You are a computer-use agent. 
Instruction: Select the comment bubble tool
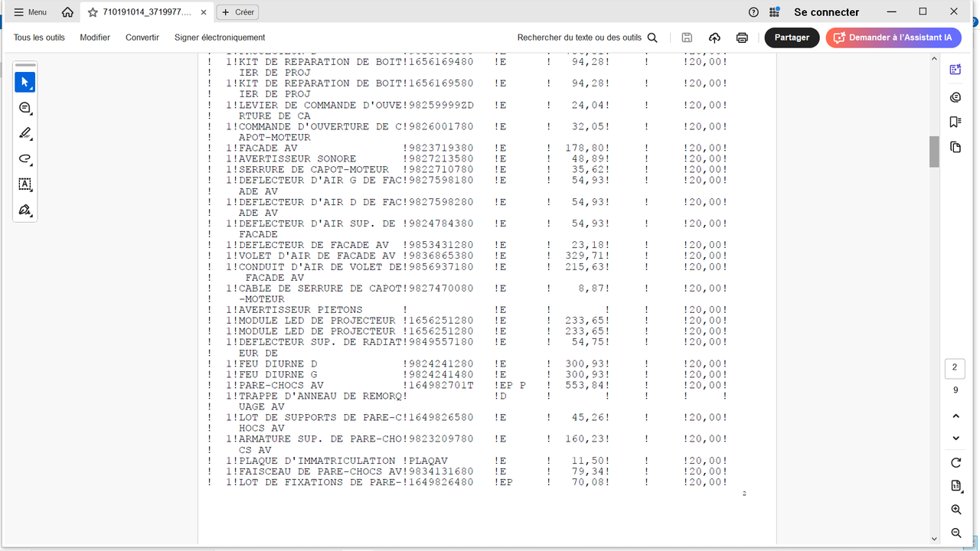tap(25, 108)
